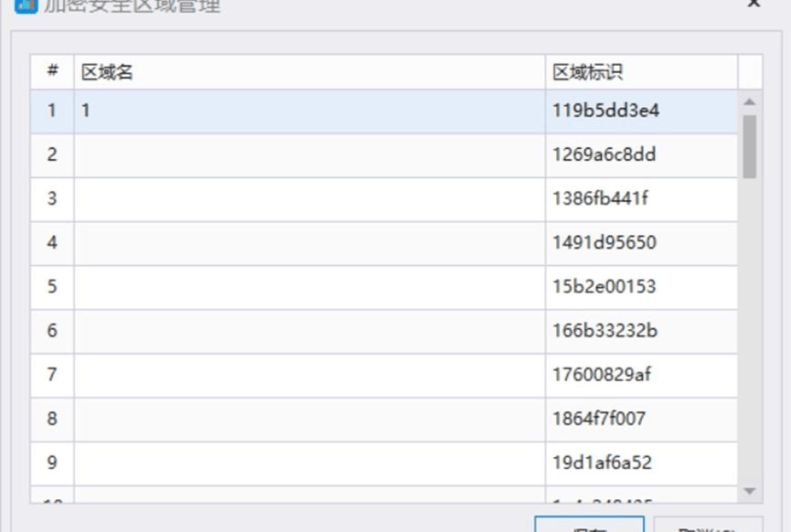This screenshot has height=532, width=791.
Task: Click the dialog title bar app icon
Action: pos(26,5)
